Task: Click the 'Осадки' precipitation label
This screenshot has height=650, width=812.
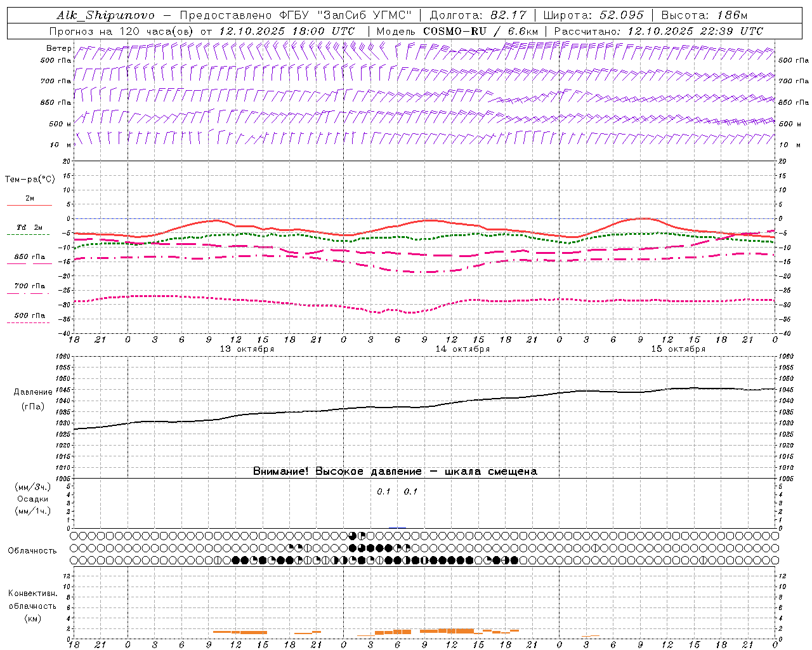Action: coord(33,499)
